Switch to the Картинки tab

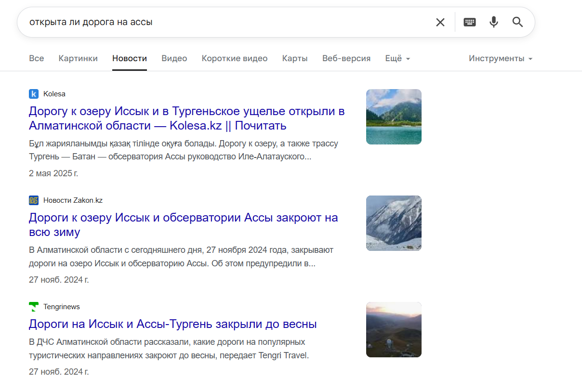click(78, 58)
